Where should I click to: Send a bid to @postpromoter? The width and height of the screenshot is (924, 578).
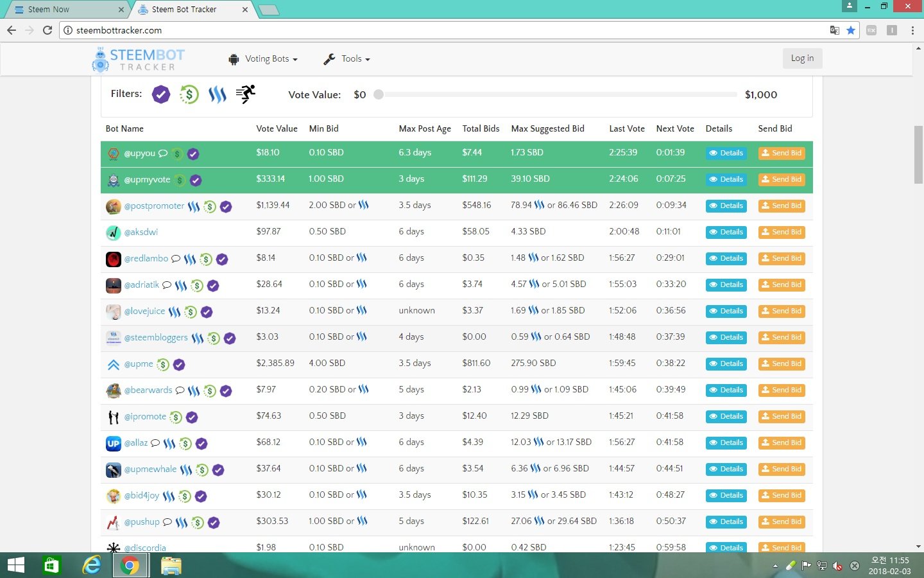coord(781,206)
